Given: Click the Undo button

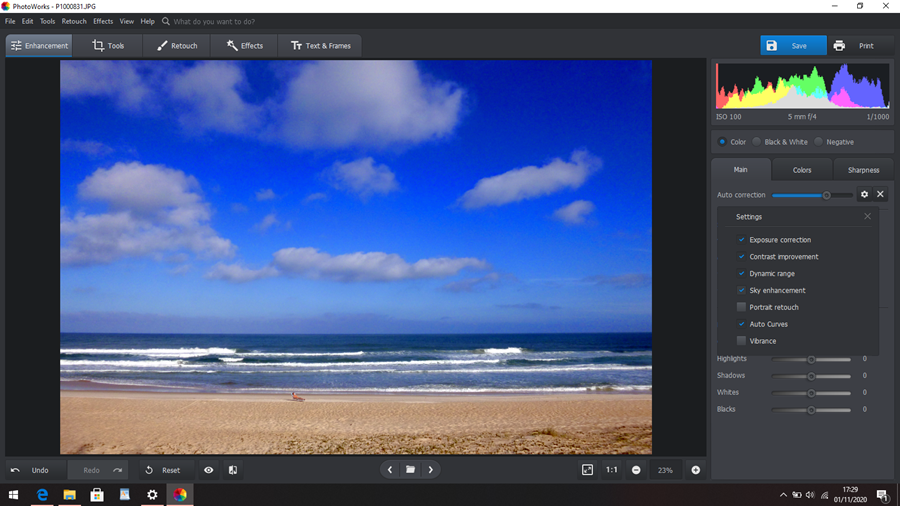Looking at the screenshot, I should pyautogui.click(x=36, y=470).
